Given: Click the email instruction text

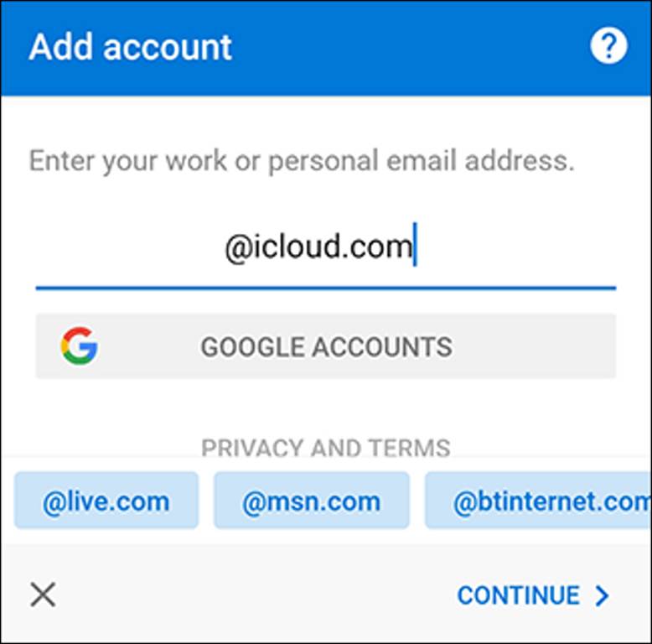Looking at the screenshot, I should [x=302, y=160].
